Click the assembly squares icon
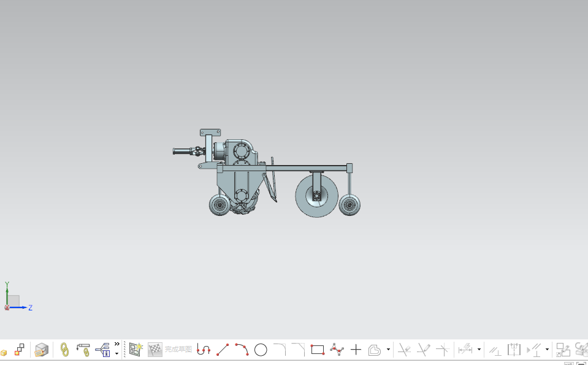This screenshot has height=365, width=588. point(20,350)
